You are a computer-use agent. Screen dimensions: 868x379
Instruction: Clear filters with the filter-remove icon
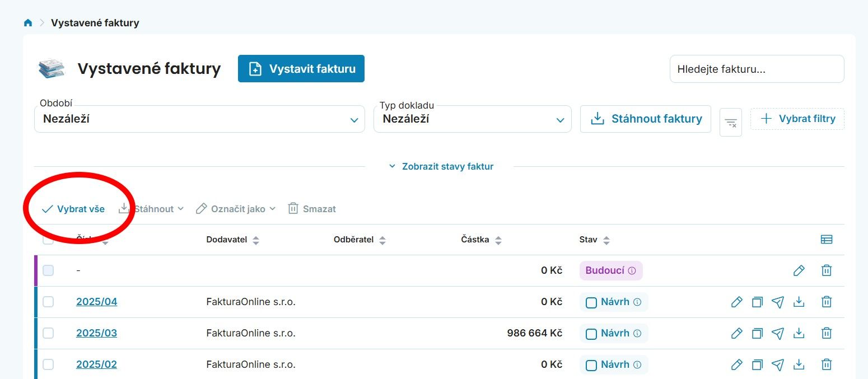[x=731, y=122]
